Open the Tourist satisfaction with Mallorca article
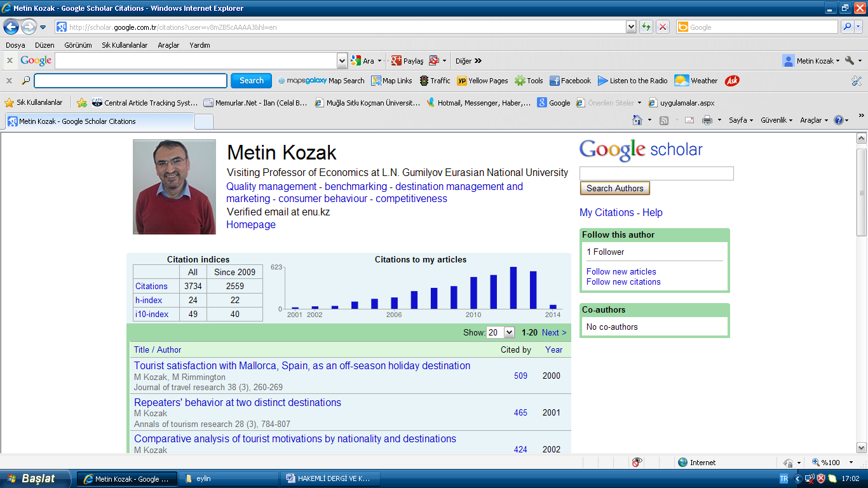 click(x=302, y=365)
